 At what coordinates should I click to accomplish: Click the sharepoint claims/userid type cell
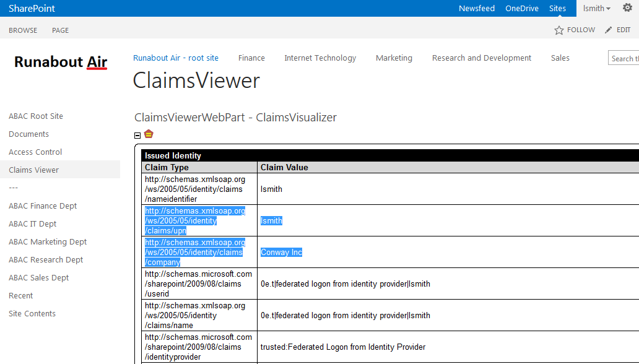click(x=198, y=284)
